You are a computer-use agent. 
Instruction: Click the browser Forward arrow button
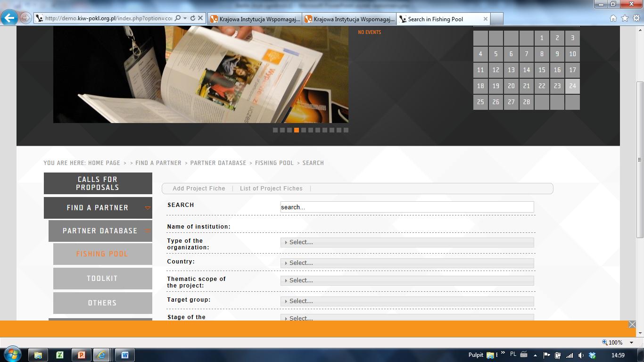click(25, 18)
